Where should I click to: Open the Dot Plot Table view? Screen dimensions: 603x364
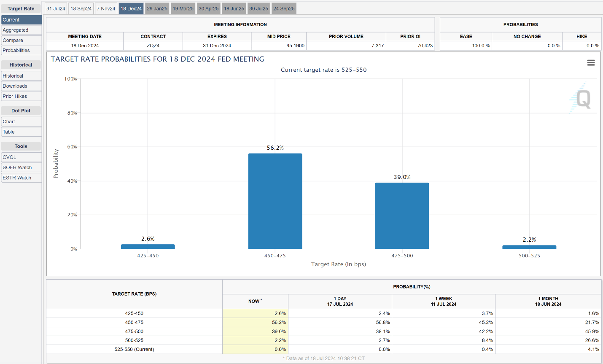[x=21, y=132]
